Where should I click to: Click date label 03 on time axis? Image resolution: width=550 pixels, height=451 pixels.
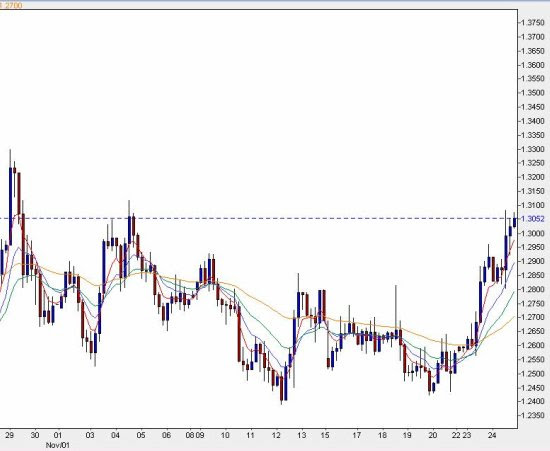pyautogui.click(x=90, y=435)
